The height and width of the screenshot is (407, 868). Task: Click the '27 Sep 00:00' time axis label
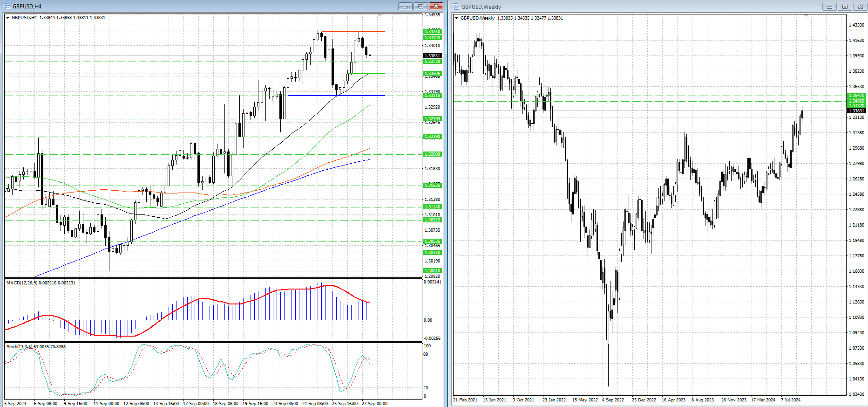click(x=374, y=404)
